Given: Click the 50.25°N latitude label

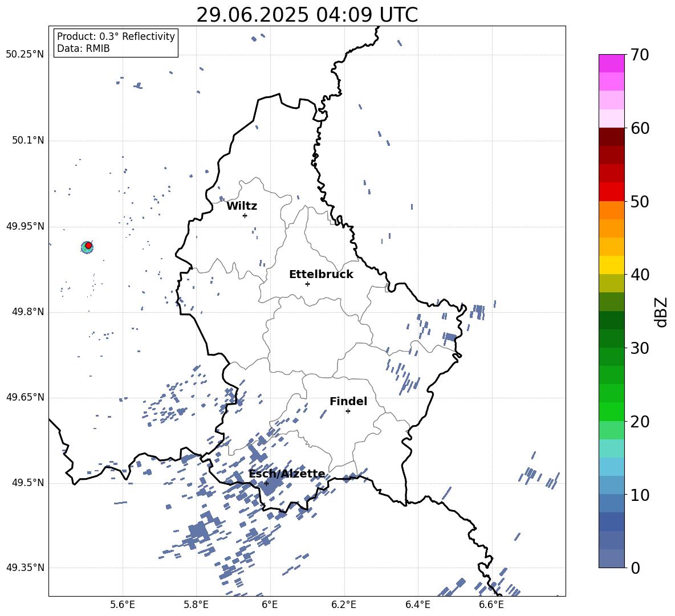Looking at the screenshot, I should [25, 55].
